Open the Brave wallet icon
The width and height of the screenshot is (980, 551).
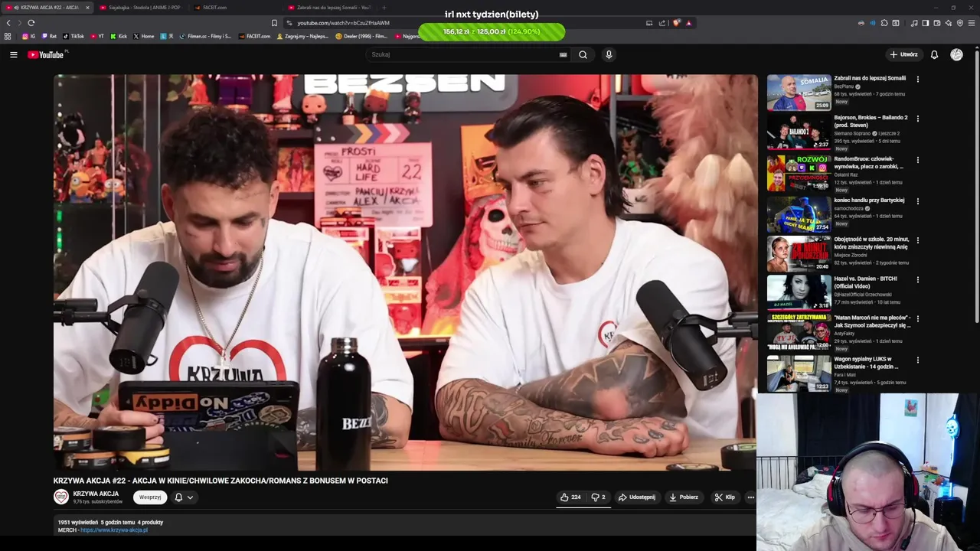point(936,23)
